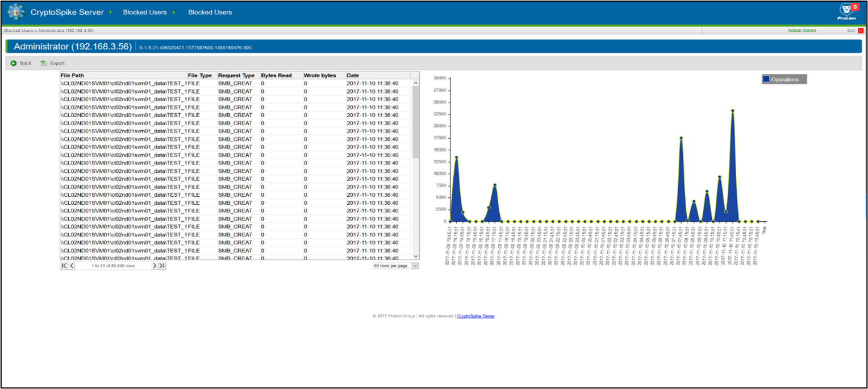This screenshot has height=389, width=868.
Task: Click the Exit text link
Action: [851, 31]
